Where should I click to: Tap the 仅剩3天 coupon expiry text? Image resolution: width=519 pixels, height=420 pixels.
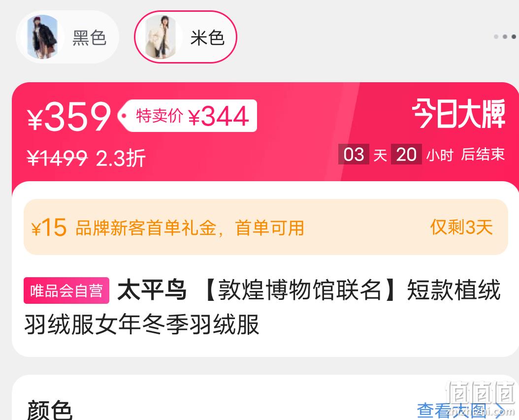pos(461,227)
